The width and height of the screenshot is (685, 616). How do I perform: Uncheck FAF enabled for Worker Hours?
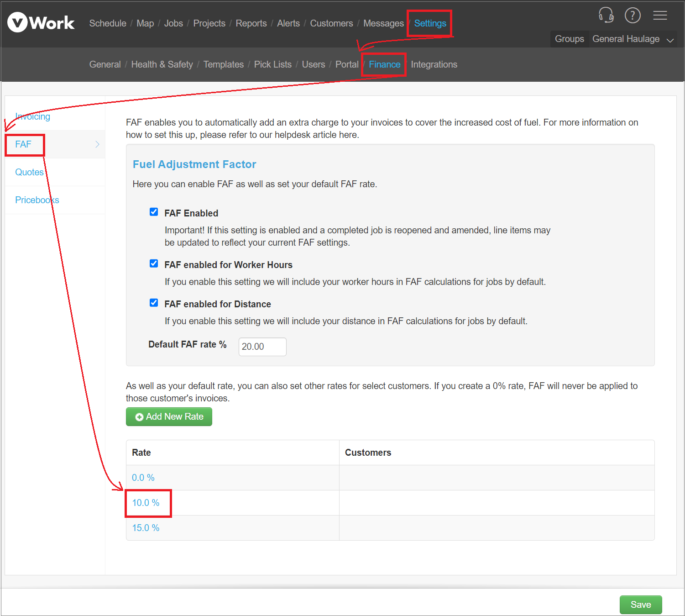tap(154, 263)
